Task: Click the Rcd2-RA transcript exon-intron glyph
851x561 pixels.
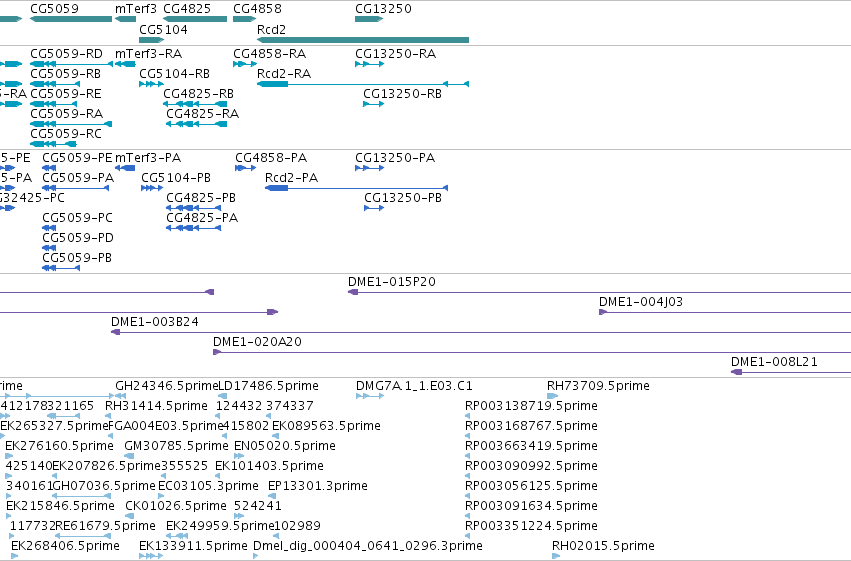Action: click(x=363, y=84)
